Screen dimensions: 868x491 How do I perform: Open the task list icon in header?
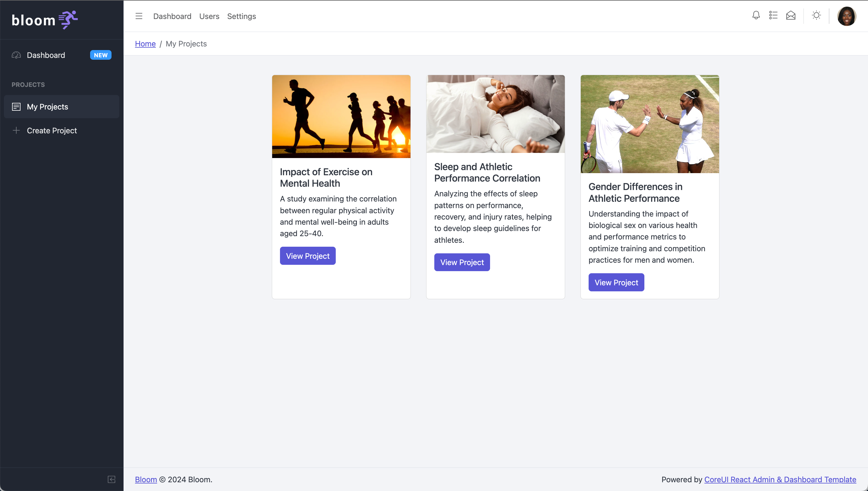[773, 15]
